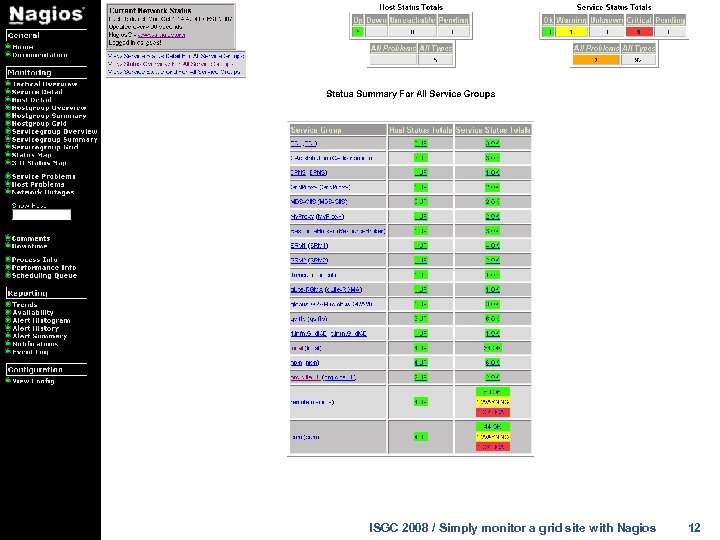
Task: Open the 3-D Status Map link
Action: 39,163
